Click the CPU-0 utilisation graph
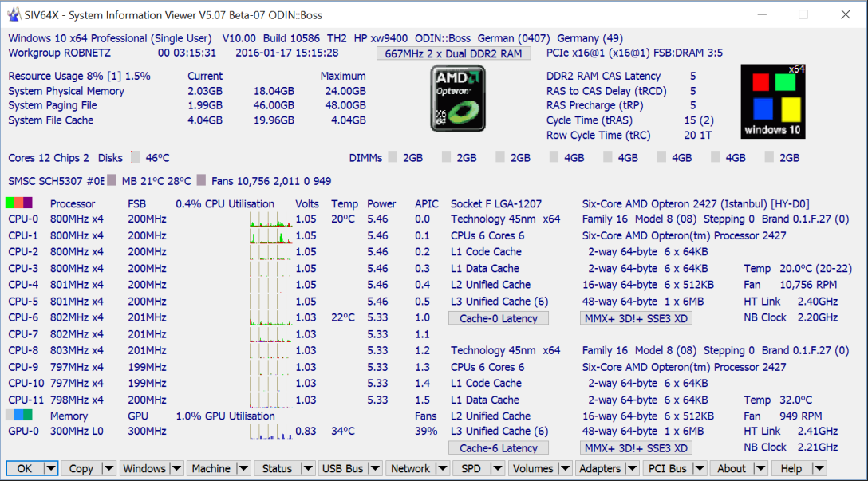Image resolution: width=868 pixels, height=481 pixels. pyautogui.click(x=270, y=219)
